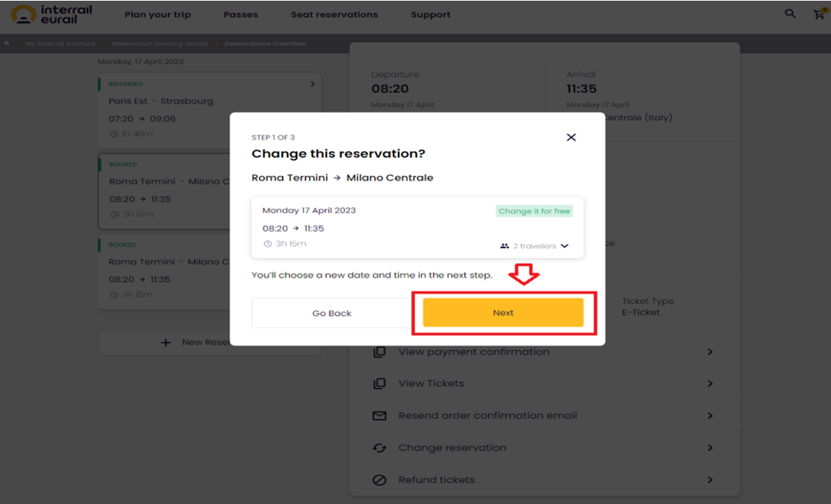Close the change reservation dialog

click(x=571, y=137)
